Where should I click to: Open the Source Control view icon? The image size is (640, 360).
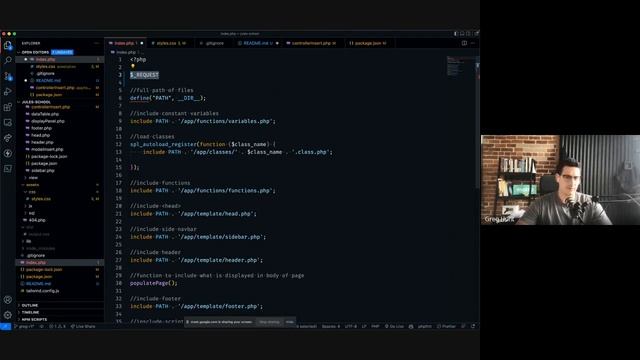point(8,76)
